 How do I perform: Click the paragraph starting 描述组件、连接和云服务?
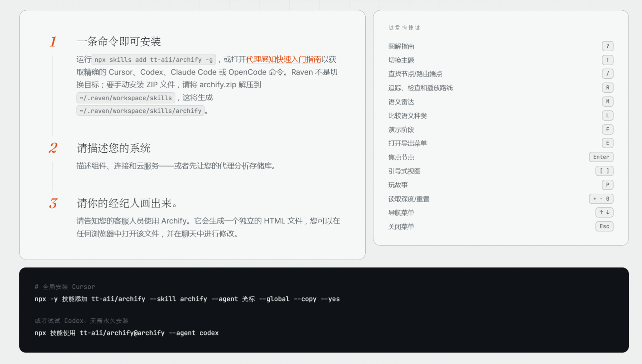pyautogui.click(x=177, y=166)
